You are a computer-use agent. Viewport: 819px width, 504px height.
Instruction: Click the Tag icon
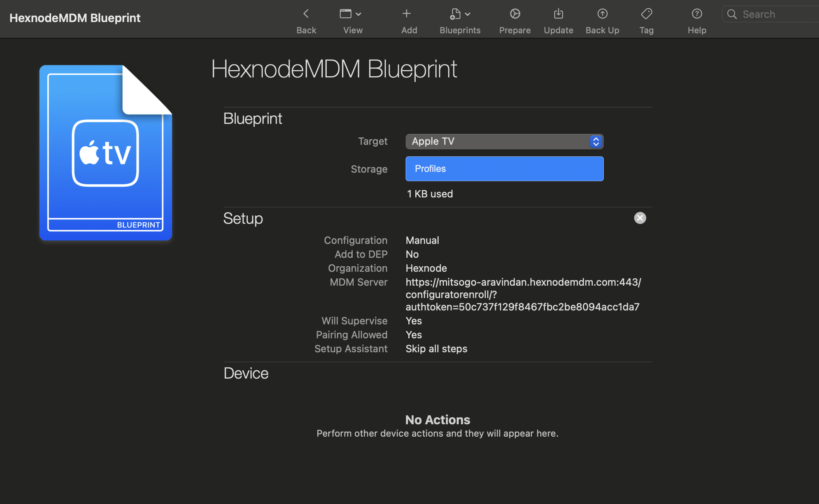(646, 14)
